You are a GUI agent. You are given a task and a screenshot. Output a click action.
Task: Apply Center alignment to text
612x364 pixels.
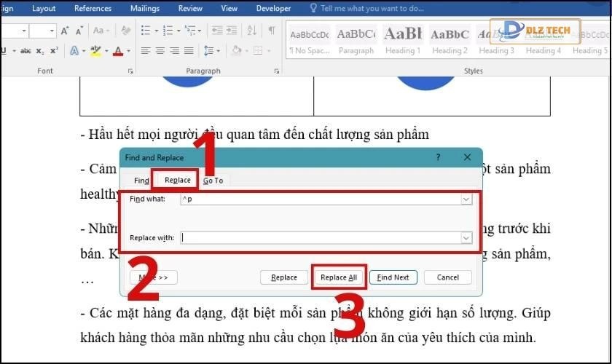(160, 51)
